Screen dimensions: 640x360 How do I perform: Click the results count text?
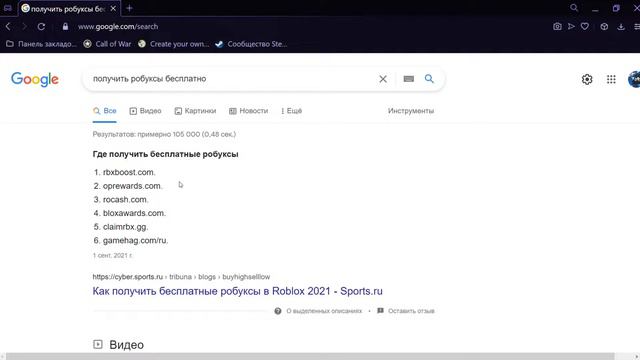coord(164,134)
